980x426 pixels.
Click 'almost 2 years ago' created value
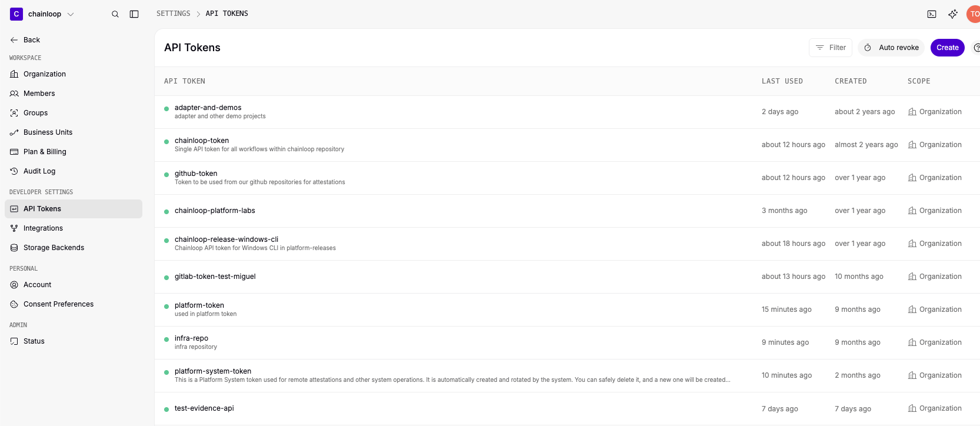click(x=866, y=145)
